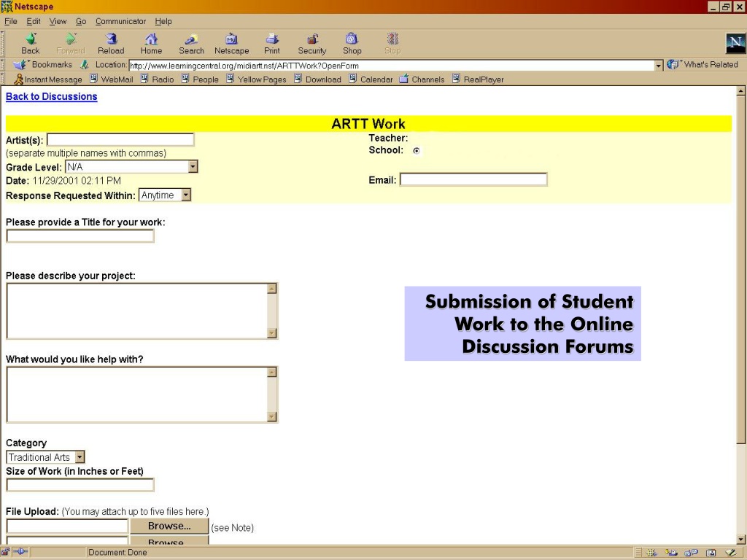Expand the Response Requested Within dropdown
The image size is (747, 560).
186,195
